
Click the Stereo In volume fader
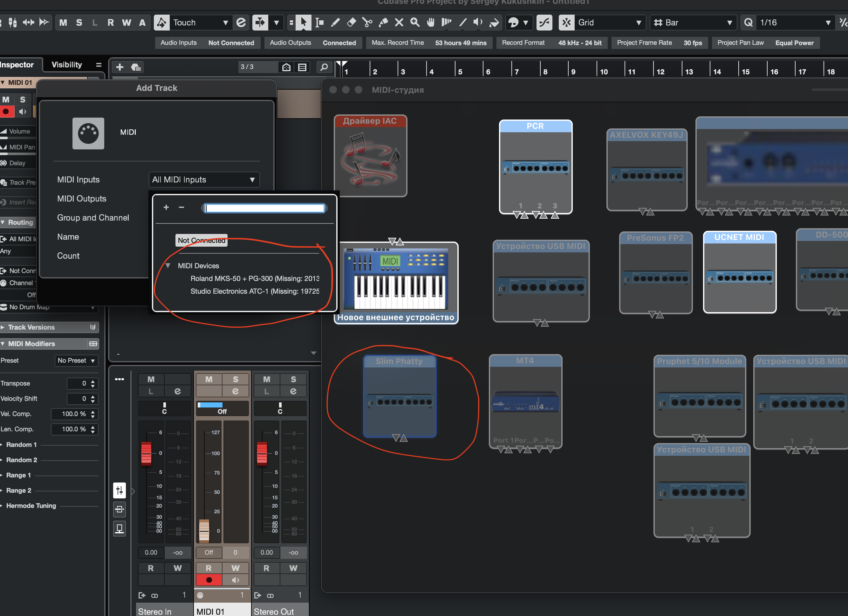[146, 454]
